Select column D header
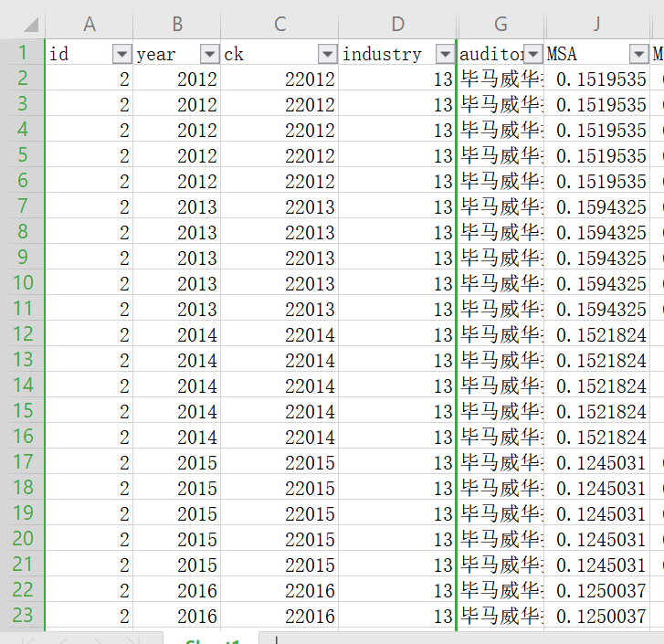 point(397,24)
